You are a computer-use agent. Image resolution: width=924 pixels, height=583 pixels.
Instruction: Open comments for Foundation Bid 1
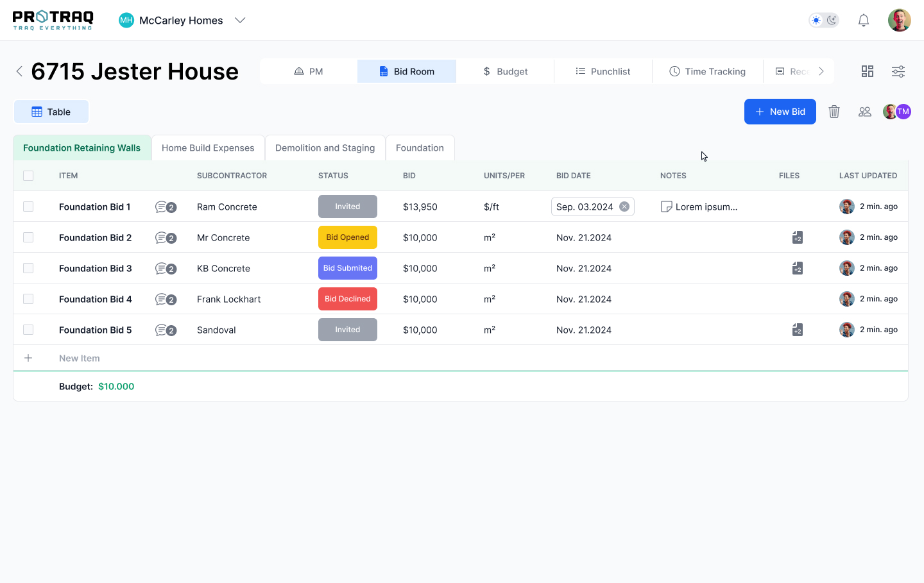tap(166, 207)
